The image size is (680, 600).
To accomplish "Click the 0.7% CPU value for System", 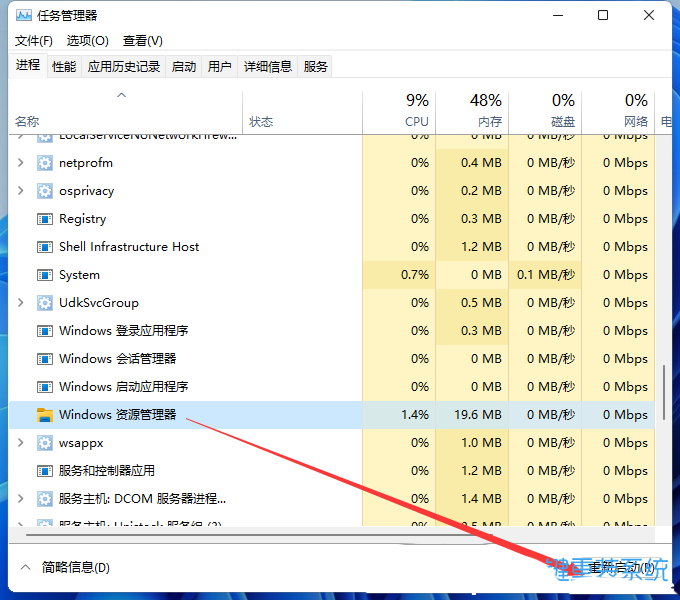I will (415, 275).
